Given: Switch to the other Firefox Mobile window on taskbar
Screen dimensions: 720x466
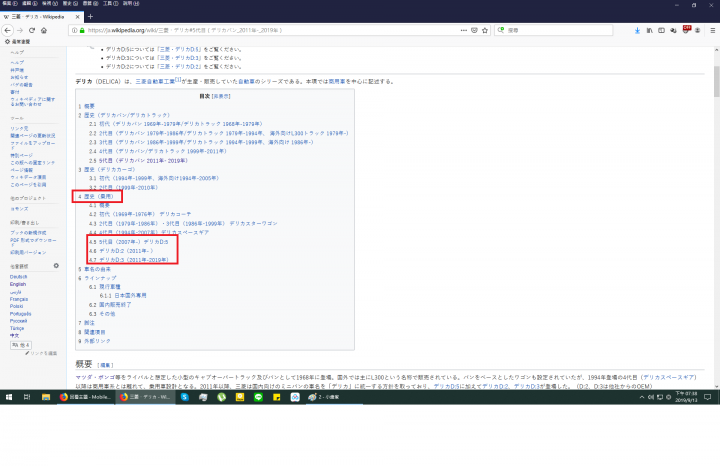Looking at the screenshot, I should pos(85,397).
